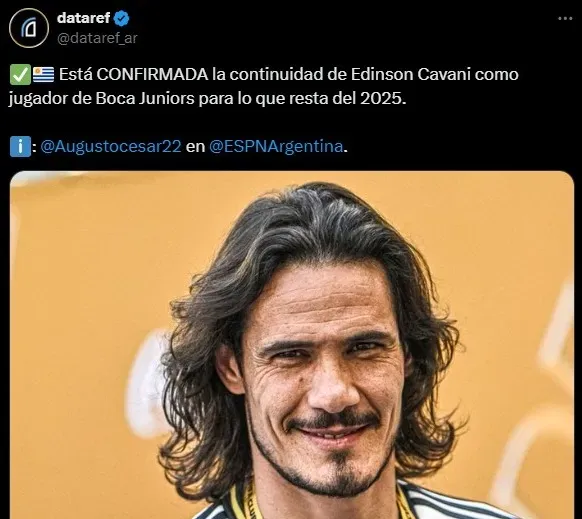The height and width of the screenshot is (519, 582).
Task: Click the blue verified badge
Action: point(121,19)
